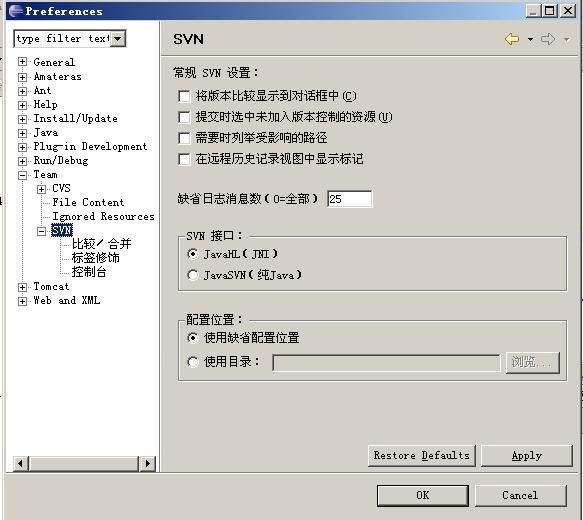
Task: Select Team in preferences tree
Action: pyautogui.click(x=45, y=174)
